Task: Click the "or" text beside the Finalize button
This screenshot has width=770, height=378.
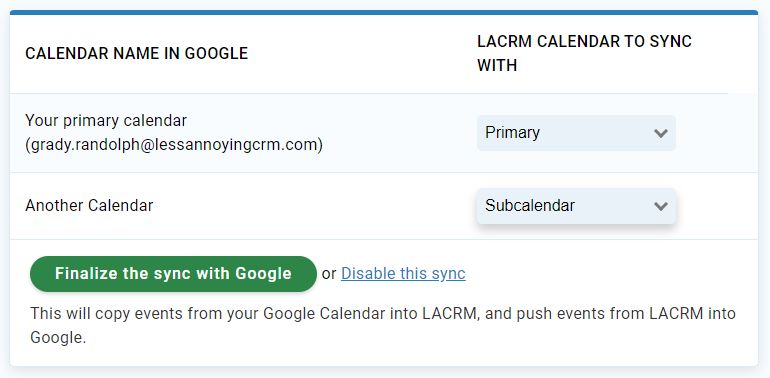Action: click(329, 274)
